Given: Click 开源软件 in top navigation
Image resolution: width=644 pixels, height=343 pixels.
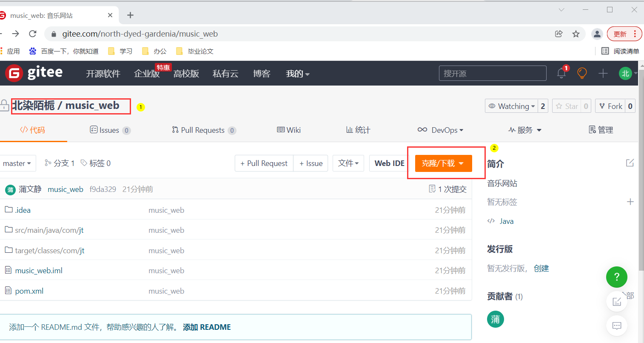Looking at the screenshot, I should coord(103,74).
